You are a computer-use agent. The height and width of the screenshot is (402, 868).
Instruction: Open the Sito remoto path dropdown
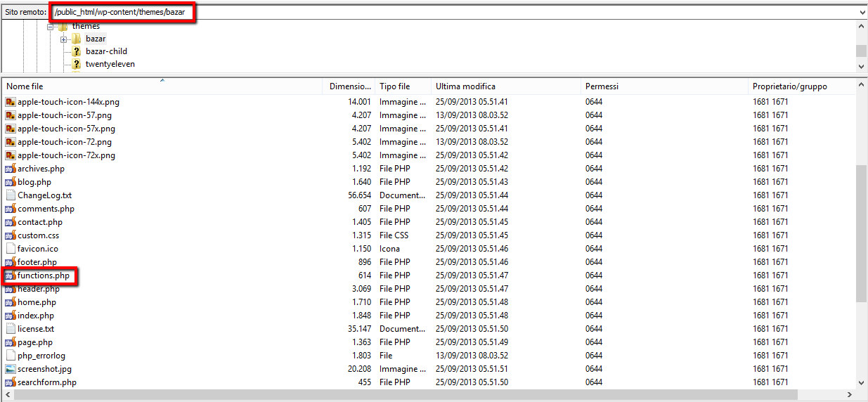click(x=862, y=12)
